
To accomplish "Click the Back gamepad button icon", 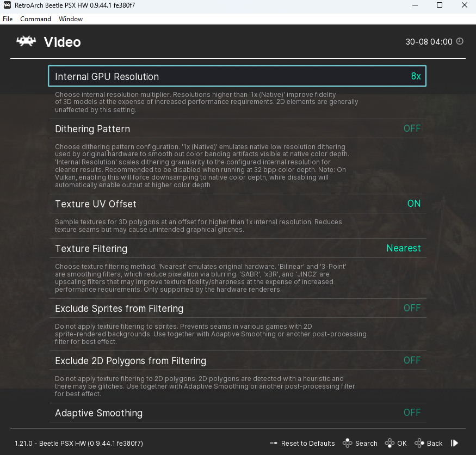I will [x=419, y=443].
